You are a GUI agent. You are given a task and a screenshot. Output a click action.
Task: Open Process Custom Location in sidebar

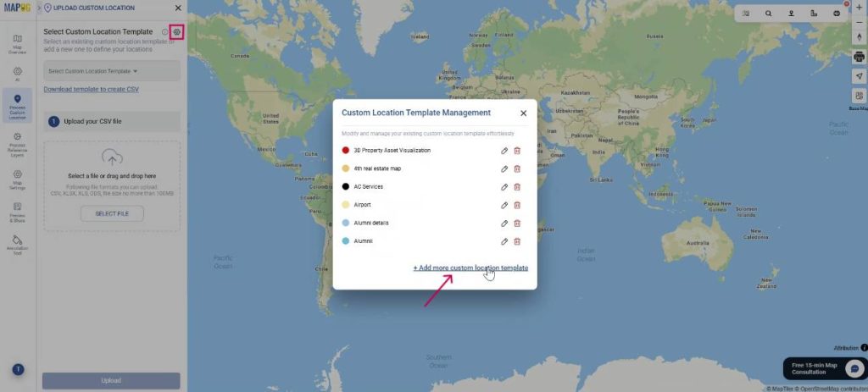coord(17,108)
